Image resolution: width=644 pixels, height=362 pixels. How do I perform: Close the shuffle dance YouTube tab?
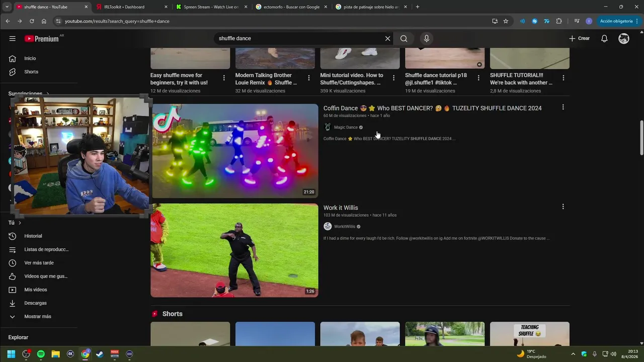pyautogui.click(x=86, y=7)
